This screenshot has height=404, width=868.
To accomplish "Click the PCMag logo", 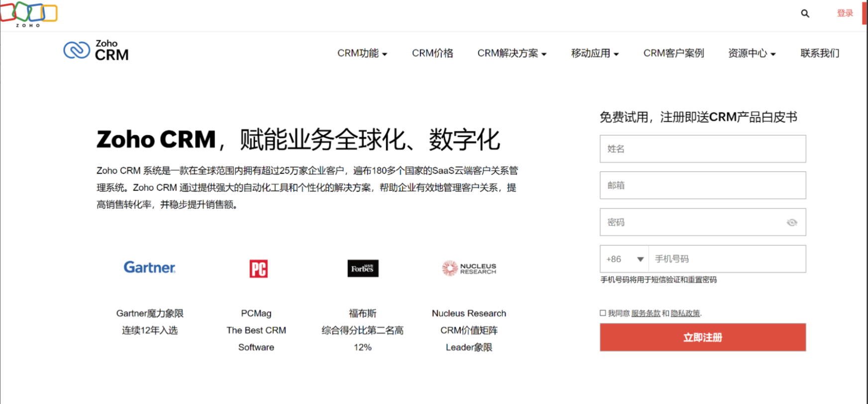I will click(258, 269).
